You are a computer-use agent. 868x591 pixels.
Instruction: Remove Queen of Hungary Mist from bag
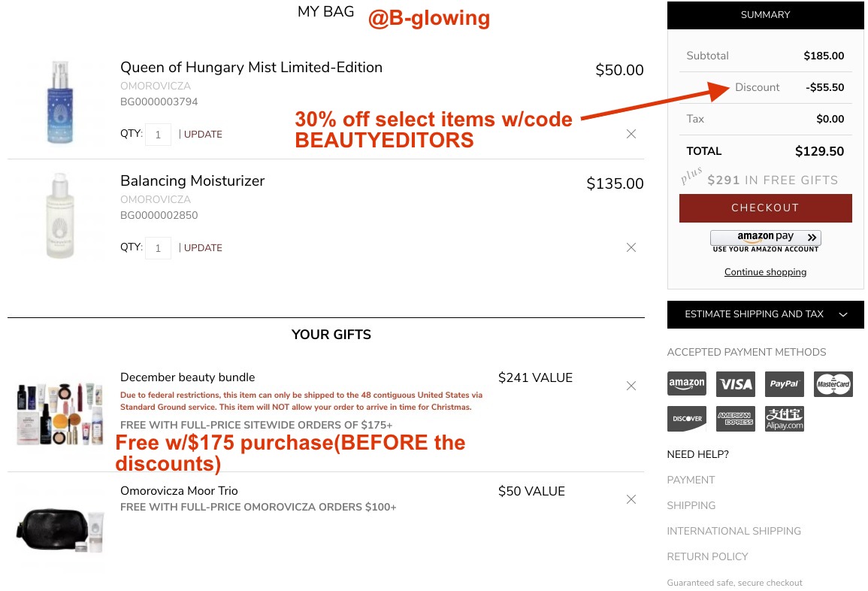(631, 134)
